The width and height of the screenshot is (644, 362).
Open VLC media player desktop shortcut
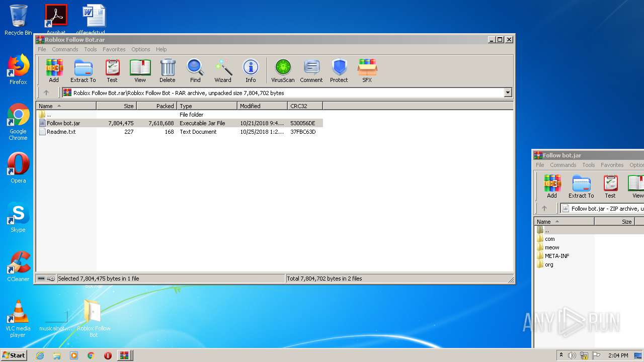[x=18, y=319]
